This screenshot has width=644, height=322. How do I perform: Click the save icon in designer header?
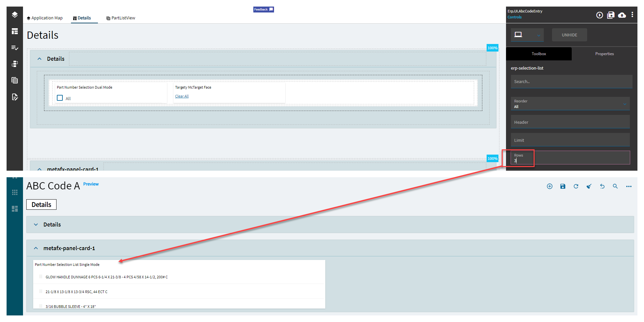(611, 15)
